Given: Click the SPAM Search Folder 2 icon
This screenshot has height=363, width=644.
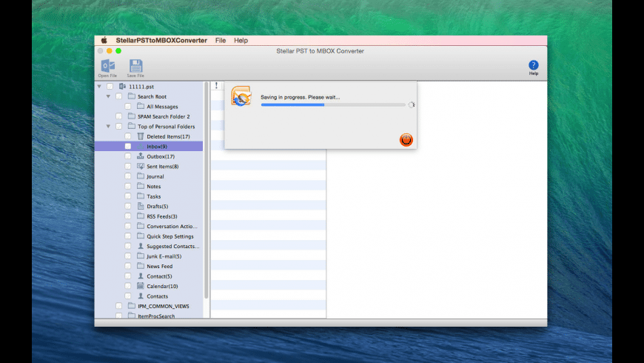Looking at the screenshot, I should pos(132,116).
